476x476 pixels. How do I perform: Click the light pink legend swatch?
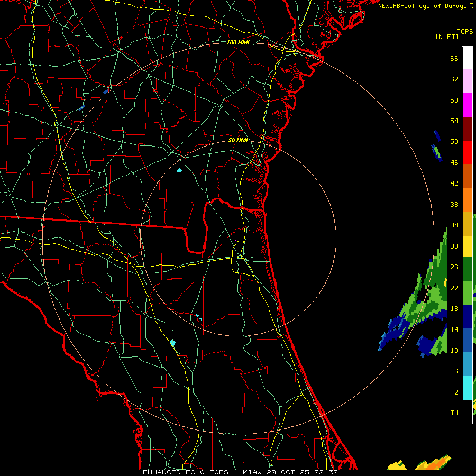tap(467, 81)
